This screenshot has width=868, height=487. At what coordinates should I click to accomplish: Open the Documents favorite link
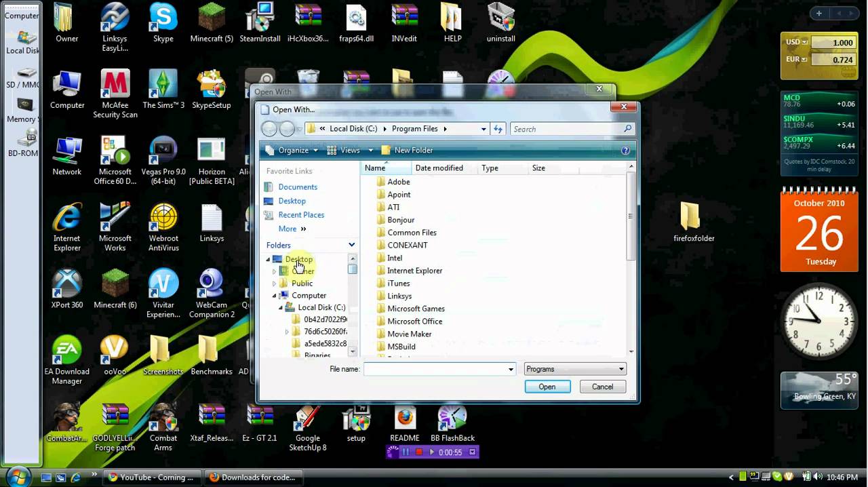298,187
